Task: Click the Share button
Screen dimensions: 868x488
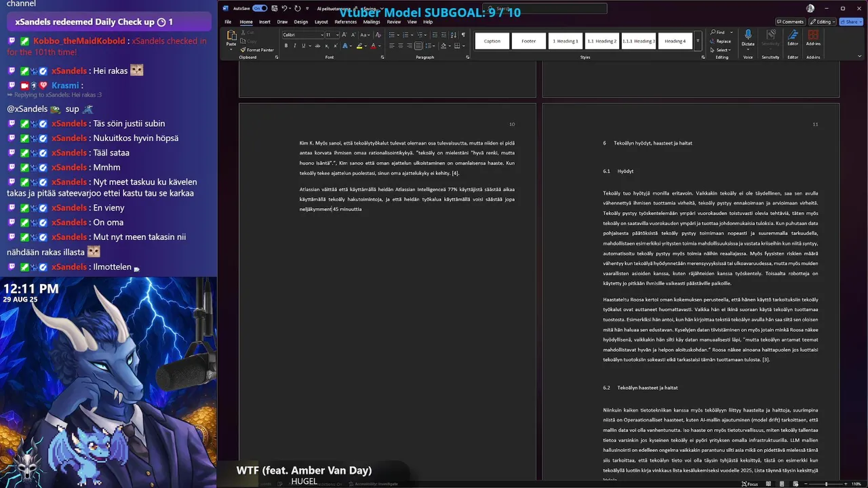Action: (x=850, y=22)
